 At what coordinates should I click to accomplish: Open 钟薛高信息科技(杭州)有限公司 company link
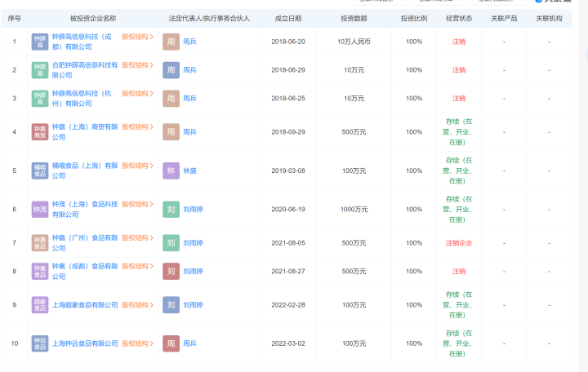82,99
